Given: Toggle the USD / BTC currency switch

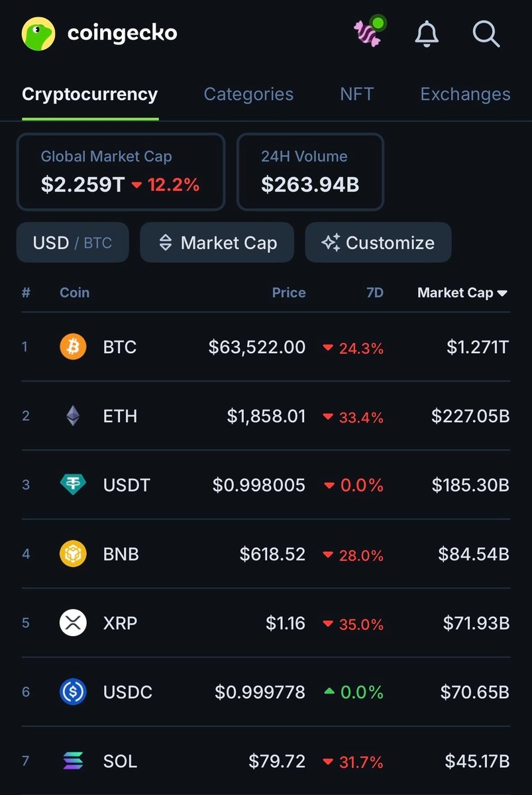Looking at the screenshot, I should tap(72, 242).
